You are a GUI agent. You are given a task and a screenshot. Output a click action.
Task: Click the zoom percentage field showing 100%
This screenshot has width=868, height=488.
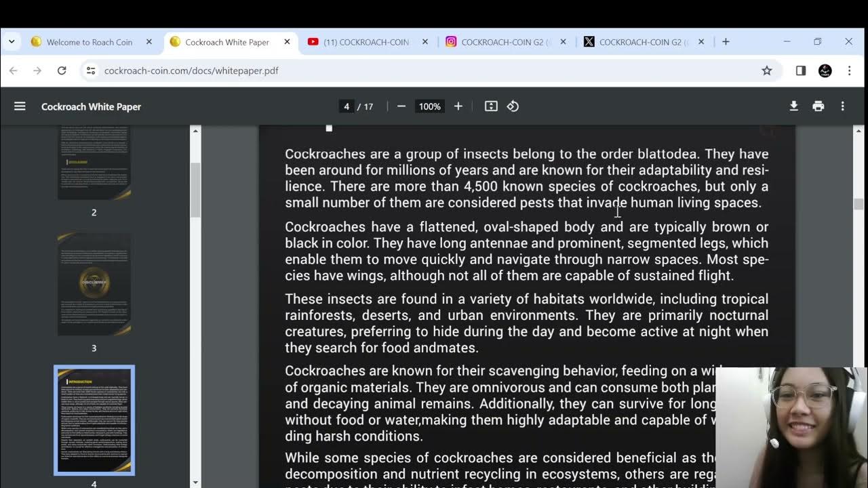click(429, 106)
